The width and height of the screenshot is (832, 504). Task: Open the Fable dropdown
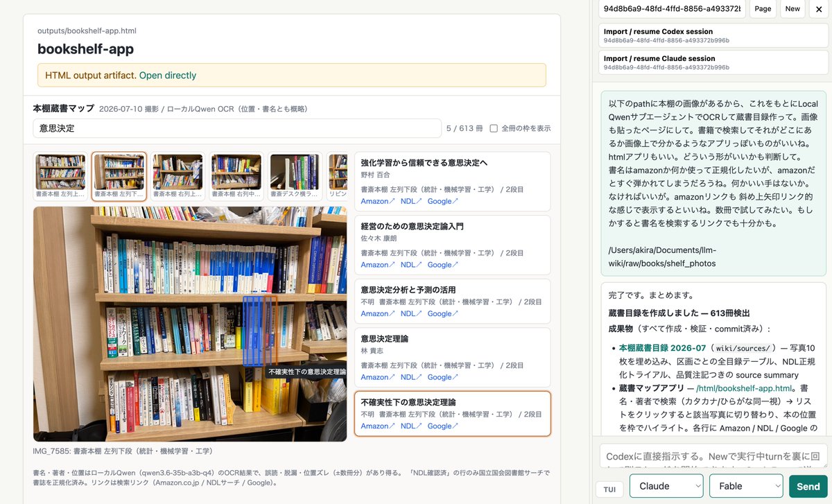point(746,486)
